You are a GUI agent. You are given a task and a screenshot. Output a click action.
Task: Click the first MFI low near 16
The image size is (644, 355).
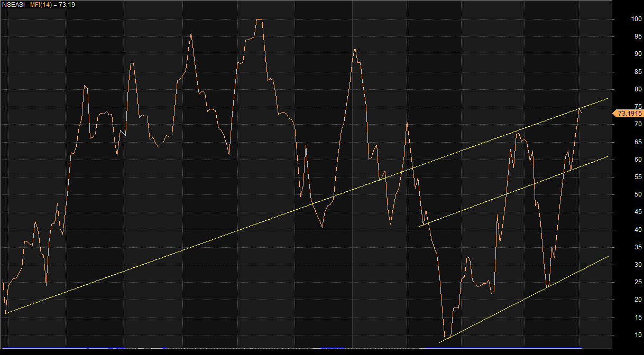click(x=6, y=313)
